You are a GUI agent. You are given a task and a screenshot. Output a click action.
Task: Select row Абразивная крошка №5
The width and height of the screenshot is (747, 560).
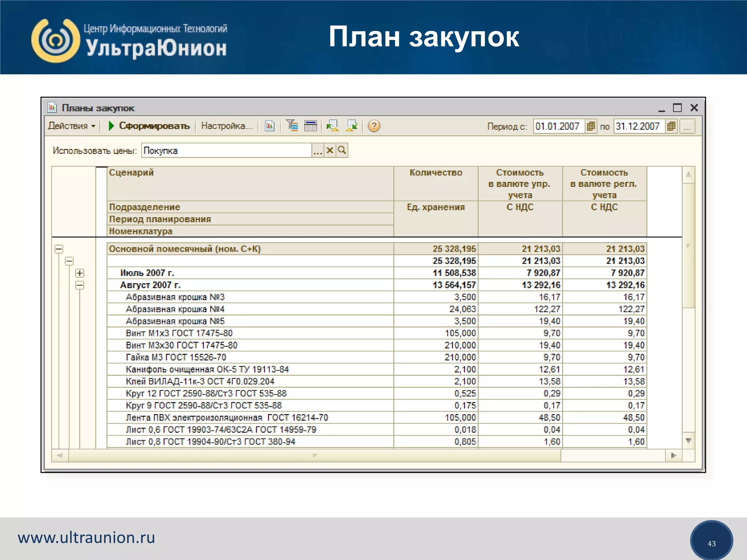[377, 321]
